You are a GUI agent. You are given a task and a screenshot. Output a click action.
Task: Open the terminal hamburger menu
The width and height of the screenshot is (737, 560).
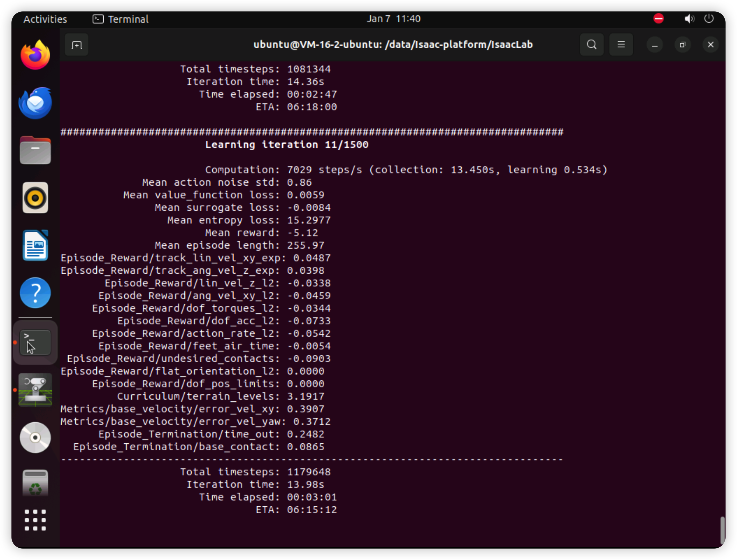click(x=621, y=45)
